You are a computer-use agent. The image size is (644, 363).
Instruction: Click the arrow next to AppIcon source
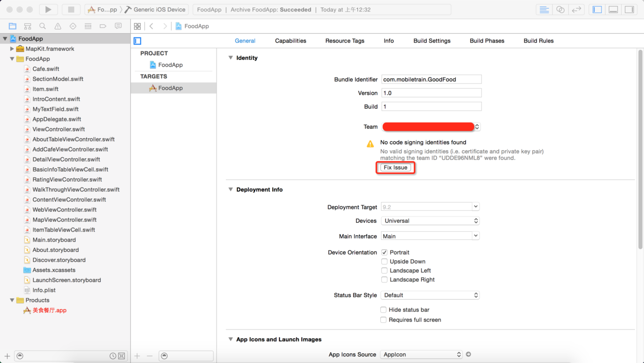[x=468, y=354]
